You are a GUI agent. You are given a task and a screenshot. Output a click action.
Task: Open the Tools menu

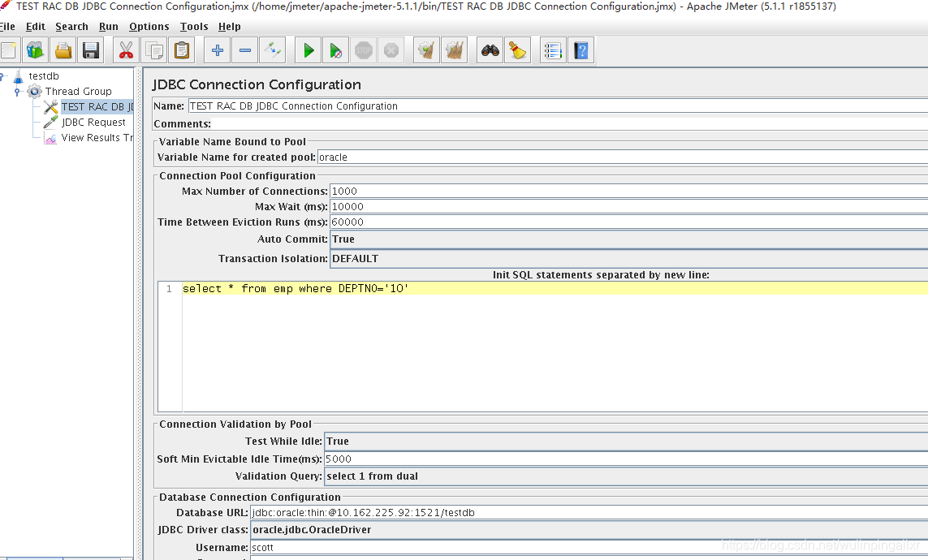click(194, 27)
